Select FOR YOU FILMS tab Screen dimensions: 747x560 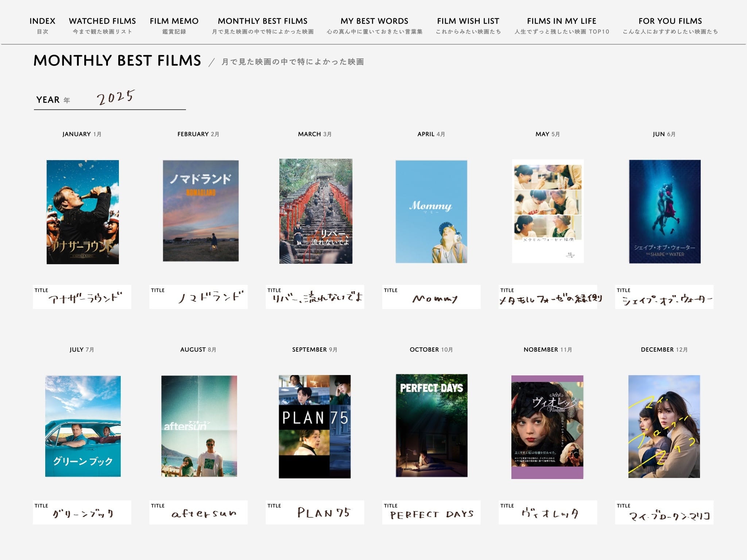[670, 25]
